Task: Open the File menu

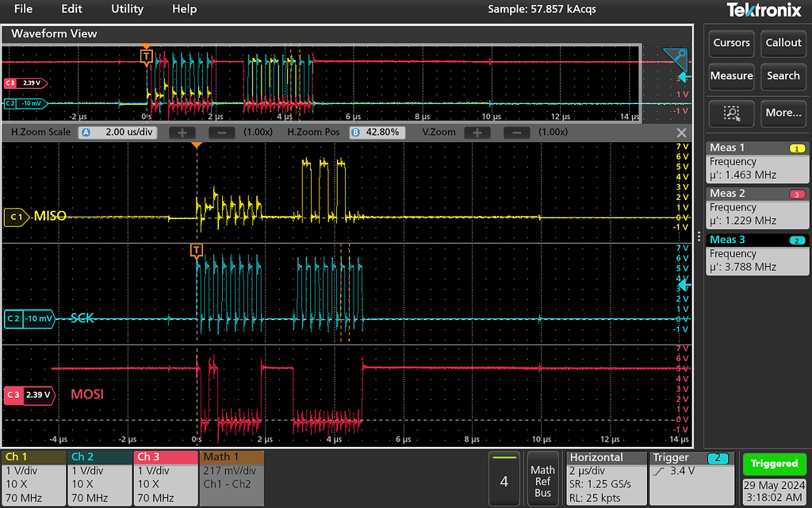Action: (x=23, y=9)
